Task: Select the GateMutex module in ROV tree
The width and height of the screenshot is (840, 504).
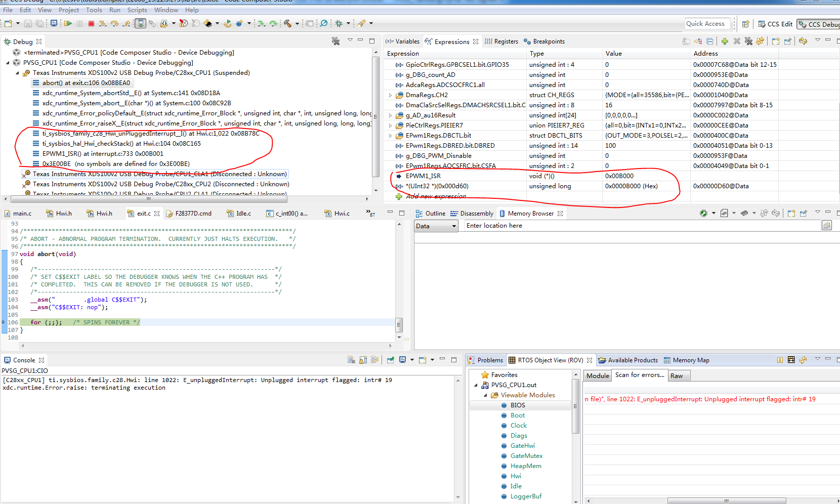Action: (x=526, y=456)
